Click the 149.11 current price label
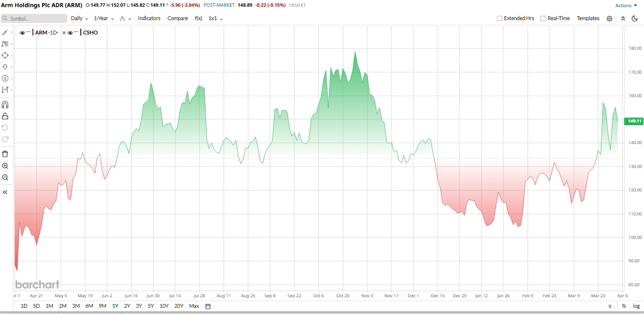 633,121
